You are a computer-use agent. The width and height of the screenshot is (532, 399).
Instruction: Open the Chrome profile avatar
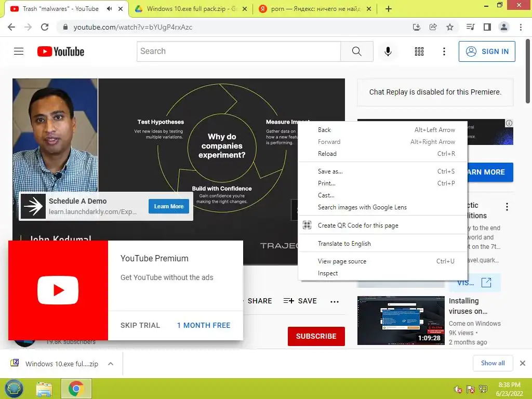504,27
